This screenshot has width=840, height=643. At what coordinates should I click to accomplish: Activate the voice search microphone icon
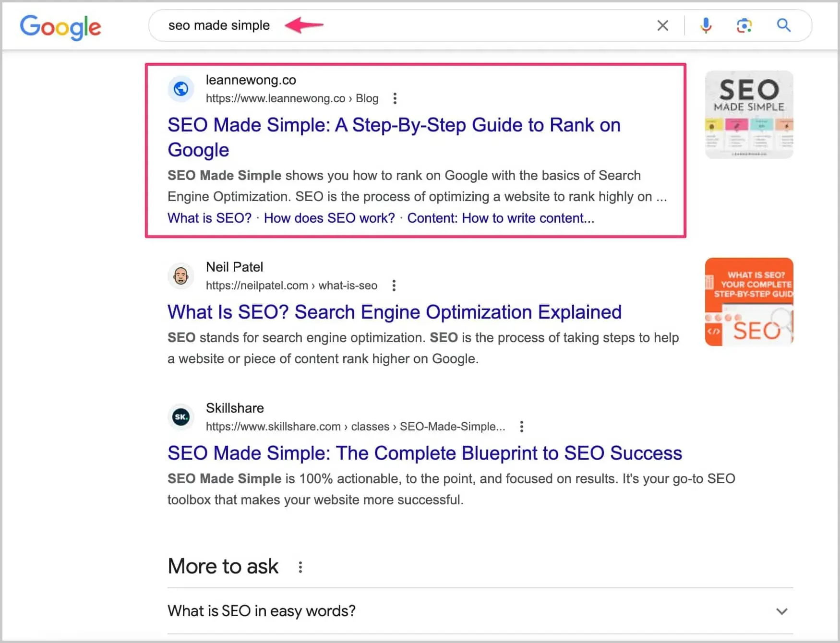[x=705, y=25]
